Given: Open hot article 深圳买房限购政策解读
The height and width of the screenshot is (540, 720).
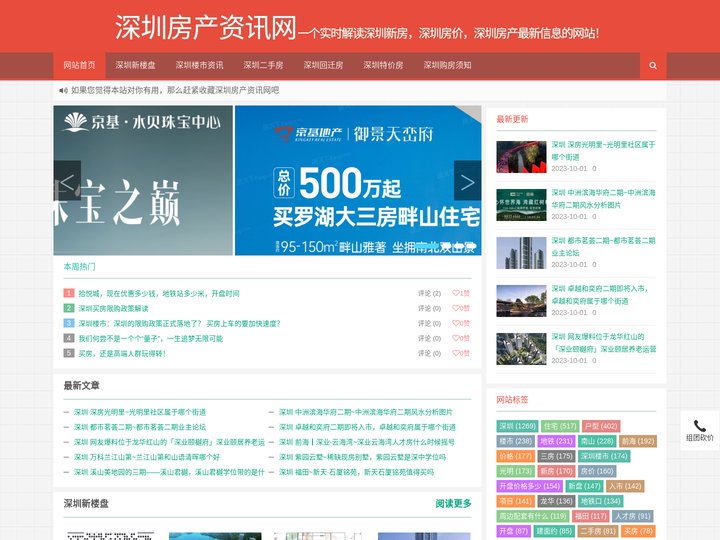Looking at the screenshot, I should (113, 309).
